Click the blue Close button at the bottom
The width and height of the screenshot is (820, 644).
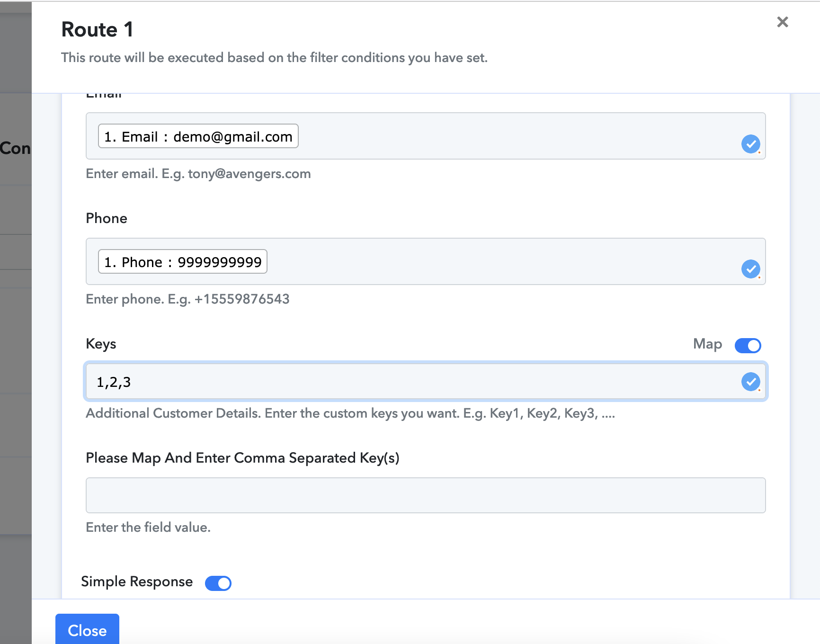point(87,630)
